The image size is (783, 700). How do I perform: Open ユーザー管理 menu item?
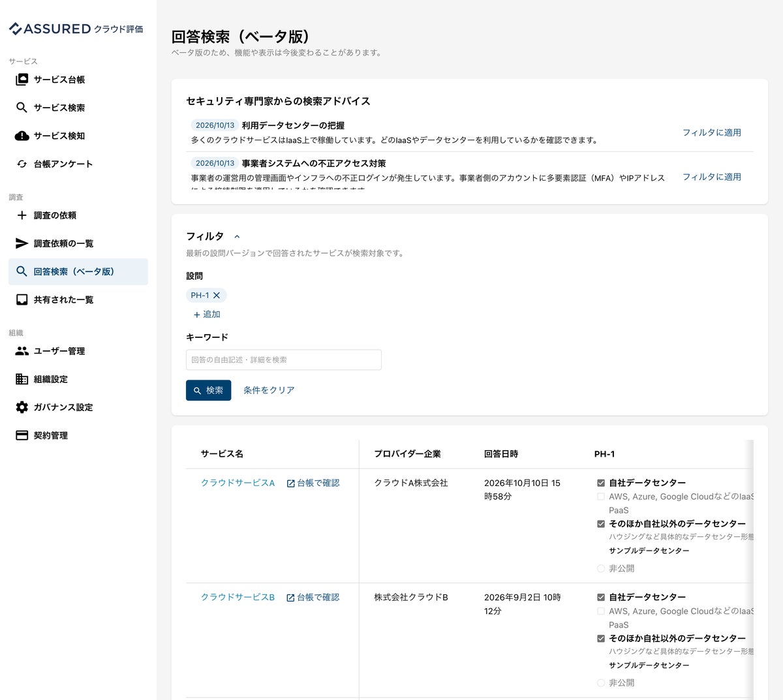coord(78,351)
